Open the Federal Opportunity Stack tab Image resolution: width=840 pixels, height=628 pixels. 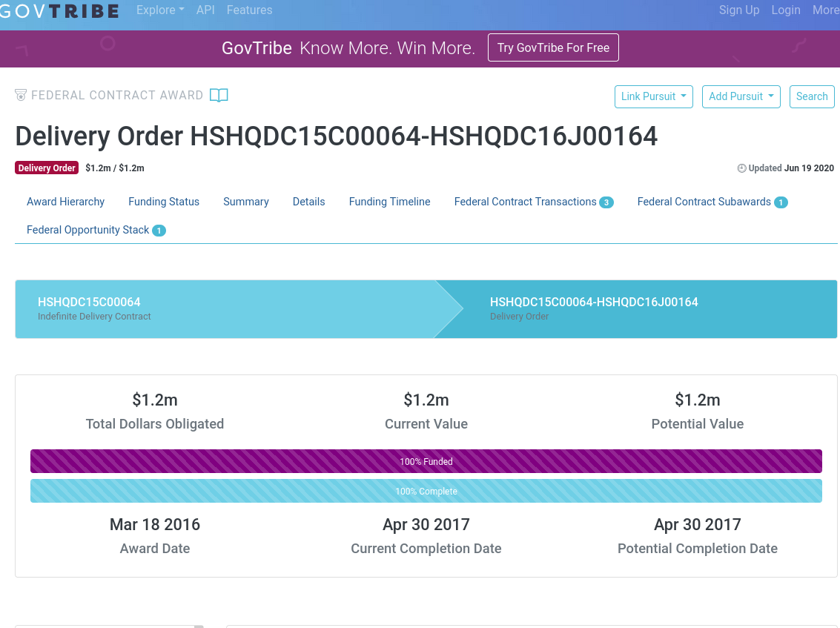pos(96,231)
